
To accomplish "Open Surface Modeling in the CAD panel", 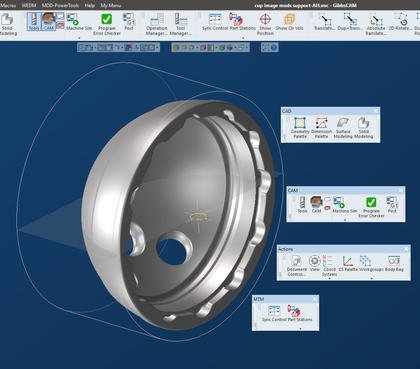I will (343, 128).
